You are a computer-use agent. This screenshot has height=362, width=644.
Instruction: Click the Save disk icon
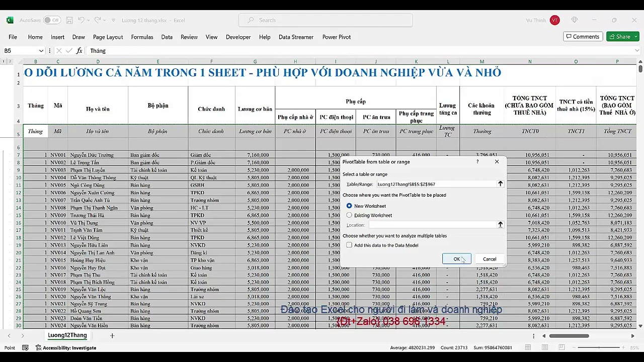[x=69, y=20]
